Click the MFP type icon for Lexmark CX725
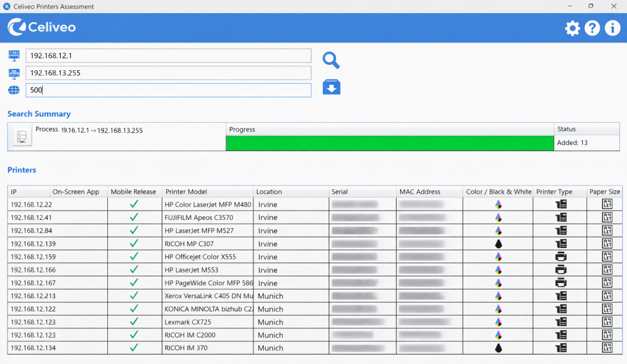 click(x=561, y=322)
